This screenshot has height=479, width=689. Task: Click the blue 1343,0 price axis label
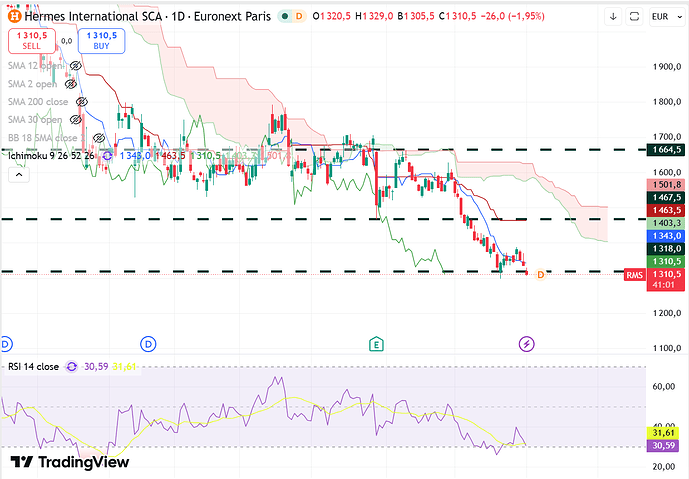[666, 236]
